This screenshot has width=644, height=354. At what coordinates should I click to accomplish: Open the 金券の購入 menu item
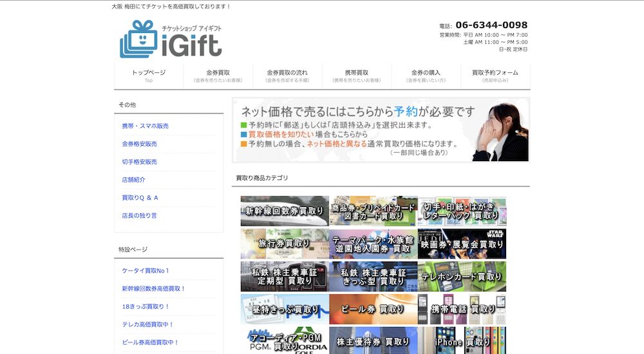click(426, 76)
